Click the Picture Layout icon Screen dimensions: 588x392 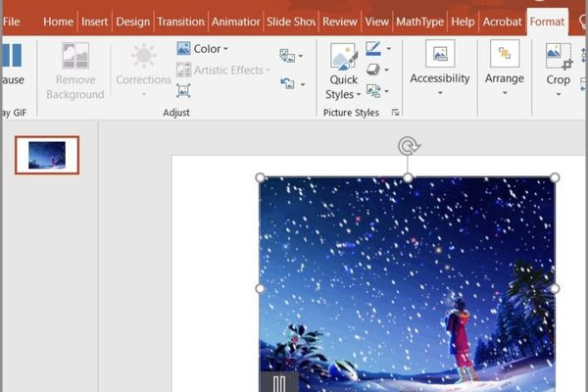point(373,91)
